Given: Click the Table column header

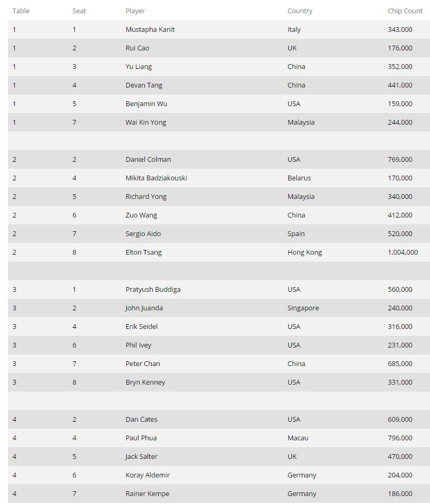Looking at the screenshot, I should [21, 11].
